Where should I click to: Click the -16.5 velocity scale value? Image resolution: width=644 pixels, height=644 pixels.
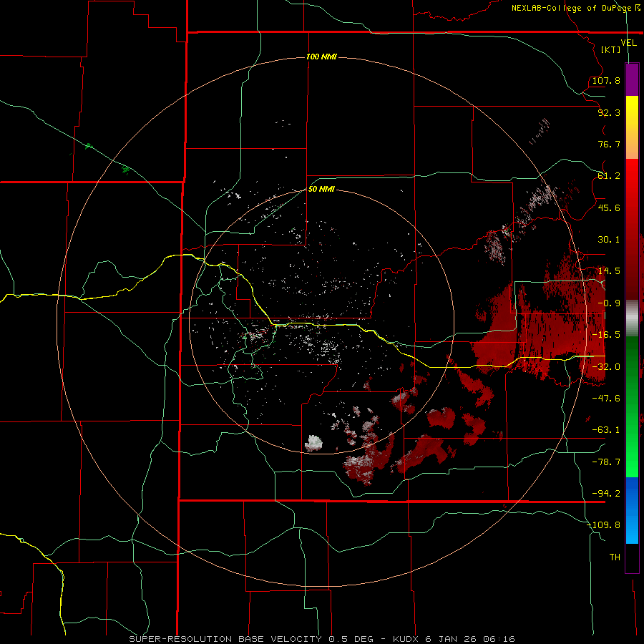pyautogui.click(x=606, y=335)
